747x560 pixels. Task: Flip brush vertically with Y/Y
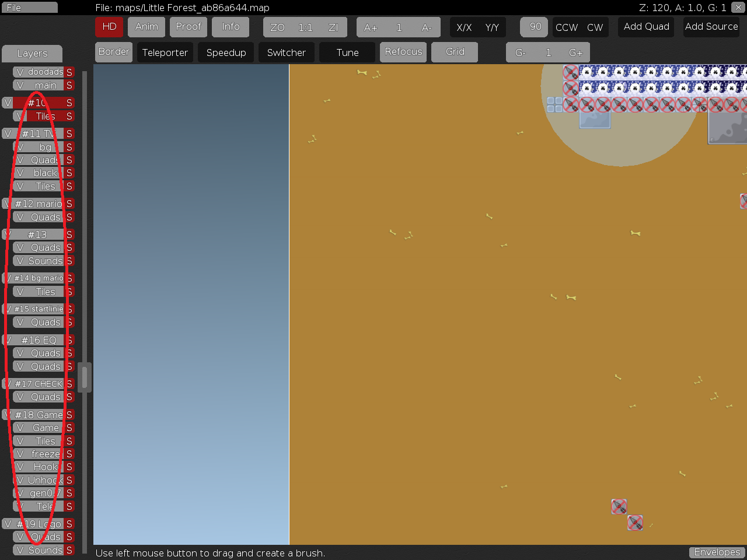492,27
